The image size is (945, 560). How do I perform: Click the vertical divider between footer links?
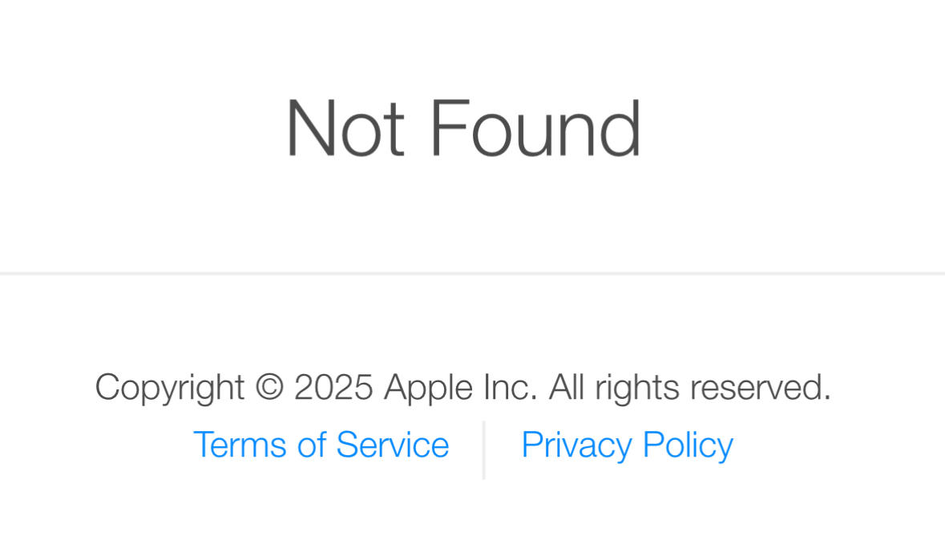[x=484, y=449]
